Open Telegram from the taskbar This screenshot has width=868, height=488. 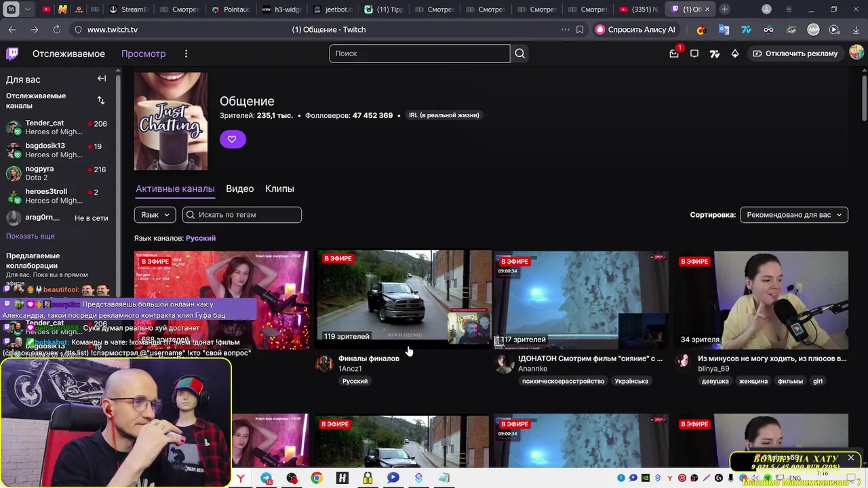pos(267,479)
